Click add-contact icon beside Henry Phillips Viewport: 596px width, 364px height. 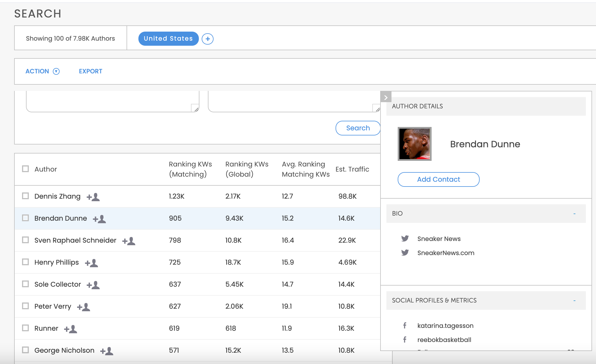coord(92,263)
